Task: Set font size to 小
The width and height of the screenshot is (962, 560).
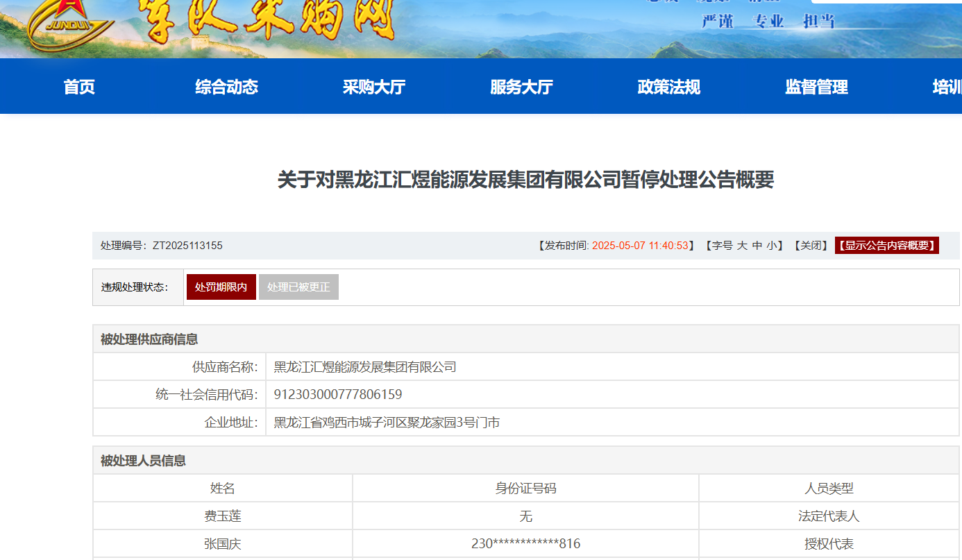Action: (772, 246)
